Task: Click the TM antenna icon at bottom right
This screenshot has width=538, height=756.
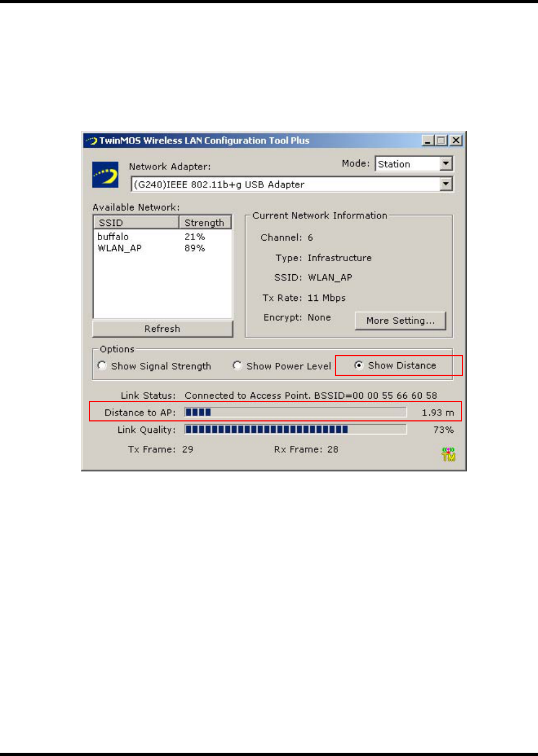Action: (448, 454)
